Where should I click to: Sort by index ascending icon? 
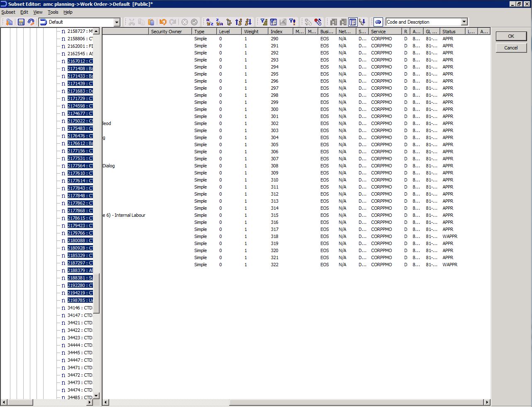(x=238, y=22)
